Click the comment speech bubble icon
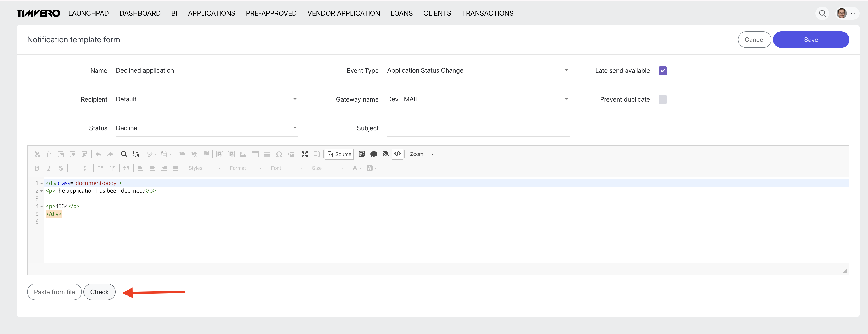 373,154
